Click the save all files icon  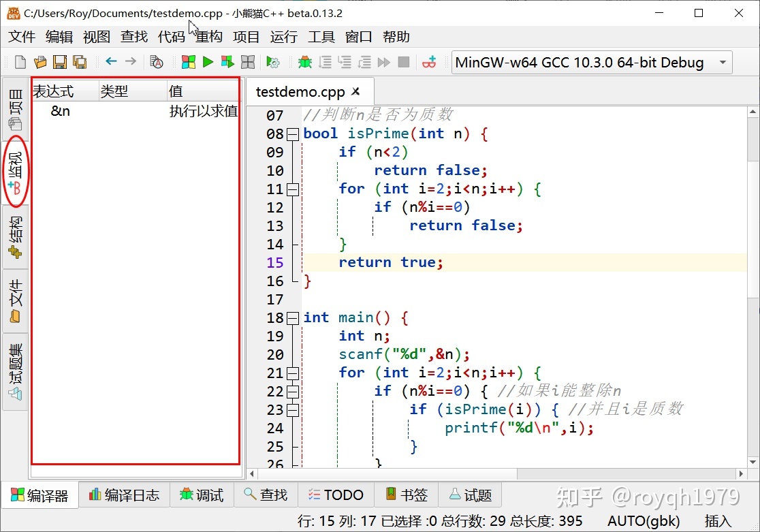point(80,62)
